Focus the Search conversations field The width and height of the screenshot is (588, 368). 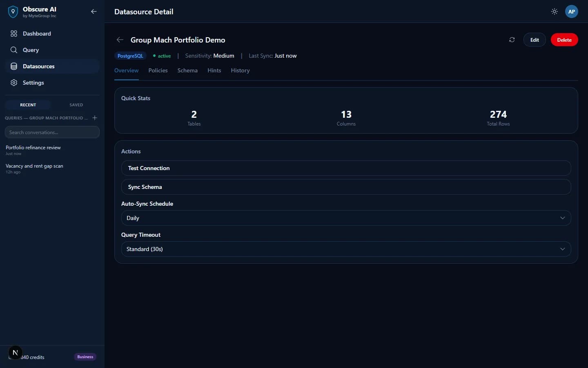[x=52, y=132]
